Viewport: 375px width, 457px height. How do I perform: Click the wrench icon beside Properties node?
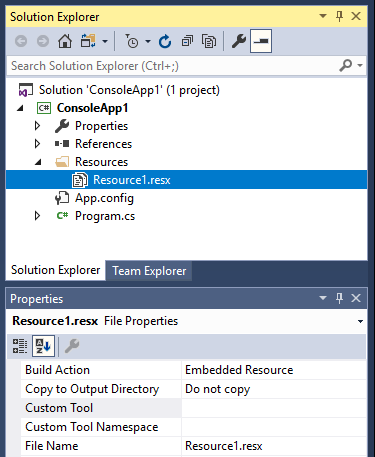62,126
